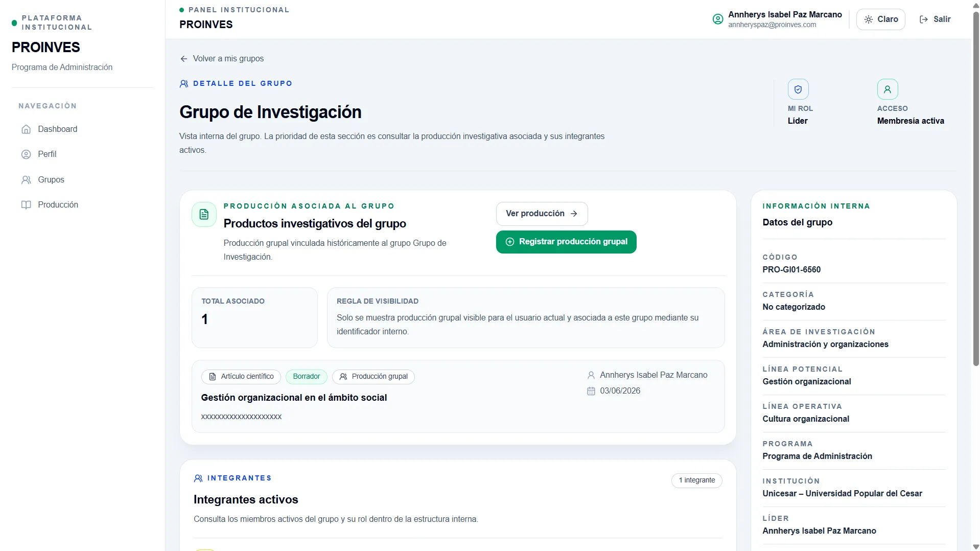
Task: Click the Líder role value under Mi Rol
Action: [798, 121]
